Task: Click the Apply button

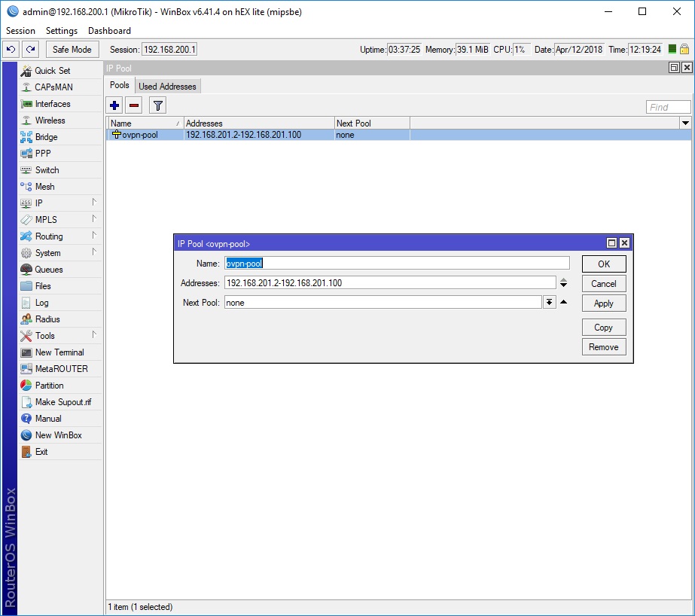Action: click(x=604, y=303)
